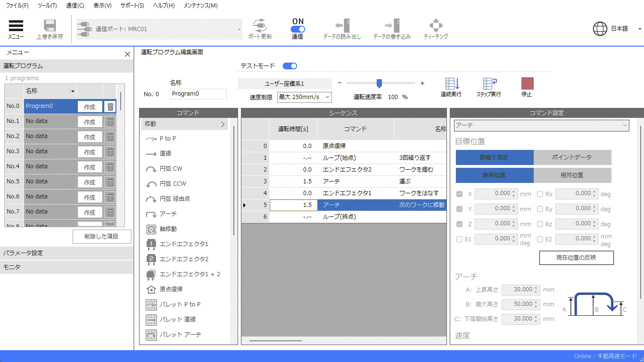Click the globe language icon
This screenshot has height=362, width=644.
[x=600, y=29]
